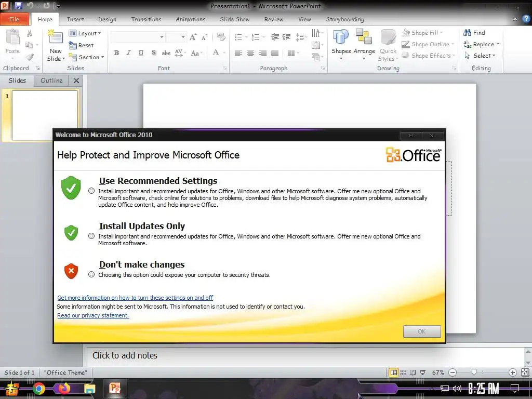Click the Format Painter brush icon
The image size is (532, 399).
30,57
